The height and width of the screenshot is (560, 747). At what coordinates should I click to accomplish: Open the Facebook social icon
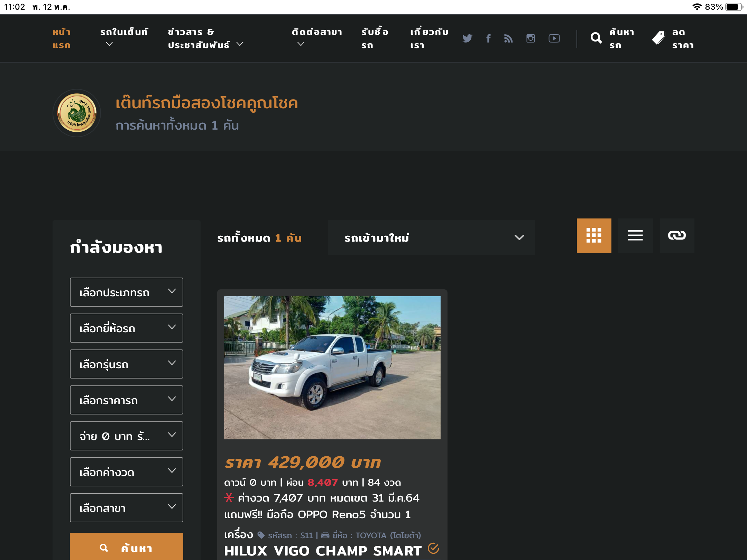(x=488, y=38)
